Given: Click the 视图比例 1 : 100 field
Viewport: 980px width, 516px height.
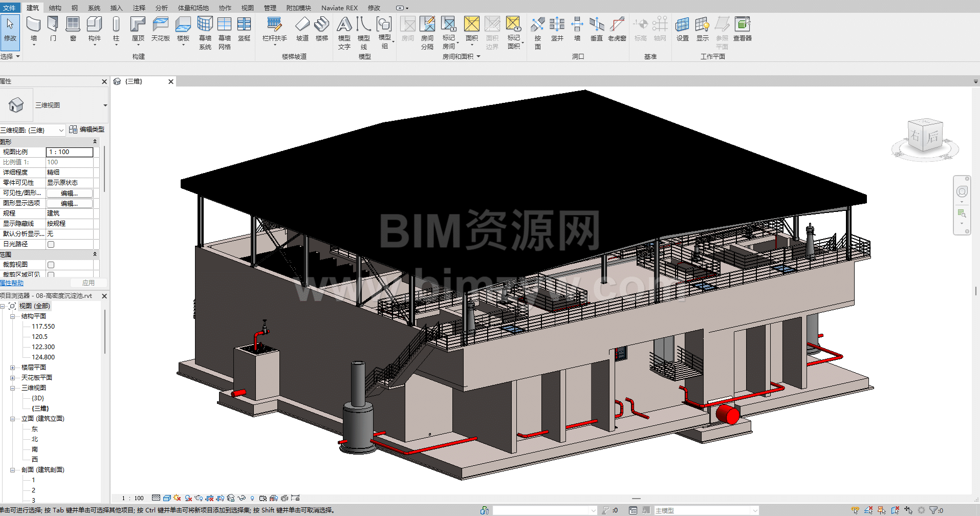Looking at the screenshot, I should 70,152.
